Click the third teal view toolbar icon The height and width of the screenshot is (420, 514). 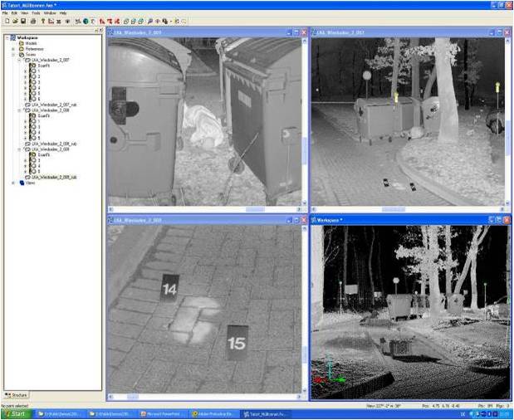[x=141, y=22]
